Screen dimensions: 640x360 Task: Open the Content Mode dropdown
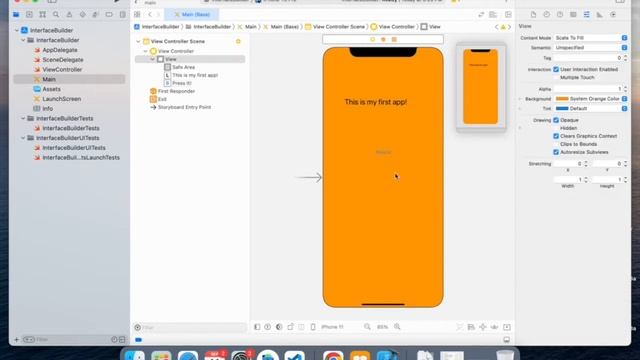pos(590,38)
